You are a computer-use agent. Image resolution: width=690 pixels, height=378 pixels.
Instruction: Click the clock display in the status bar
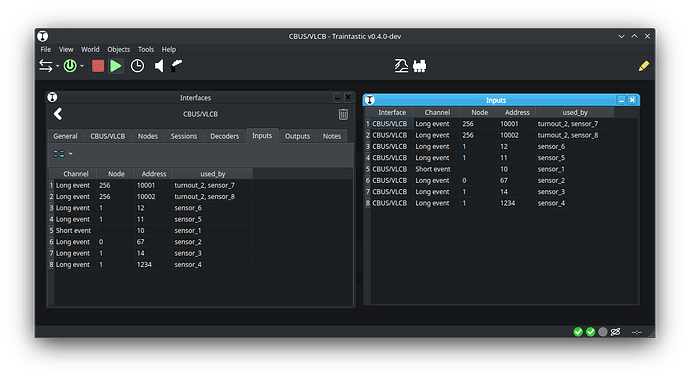[x=637, y=332]
